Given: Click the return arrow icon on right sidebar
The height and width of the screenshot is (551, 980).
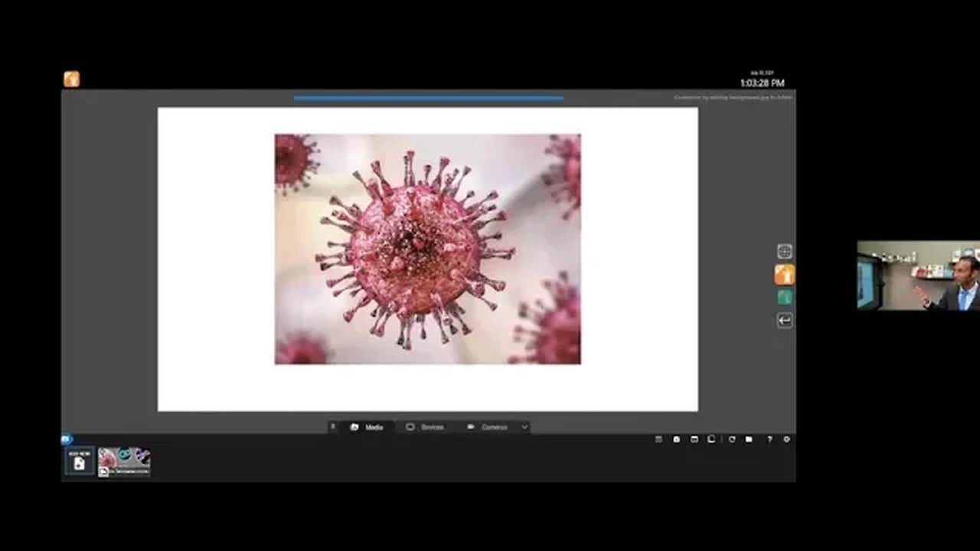Looking at the screenshot, I should [784, 321].
